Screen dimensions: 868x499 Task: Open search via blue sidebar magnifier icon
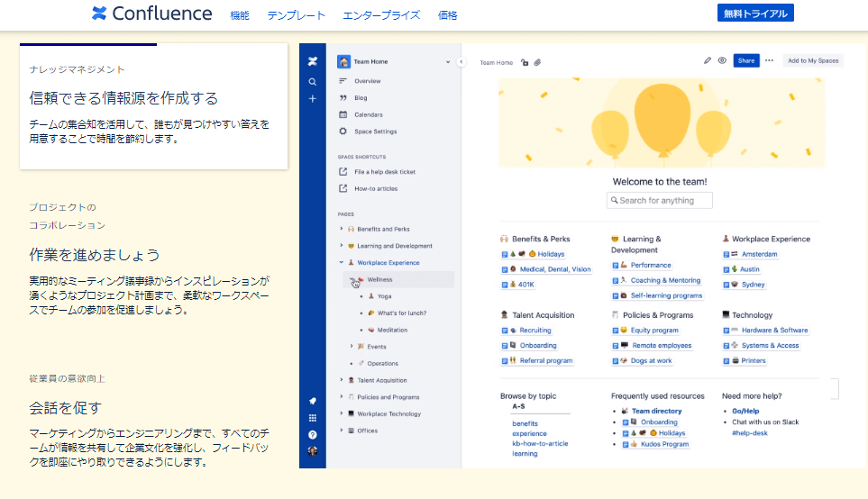[x=312, y=82]
